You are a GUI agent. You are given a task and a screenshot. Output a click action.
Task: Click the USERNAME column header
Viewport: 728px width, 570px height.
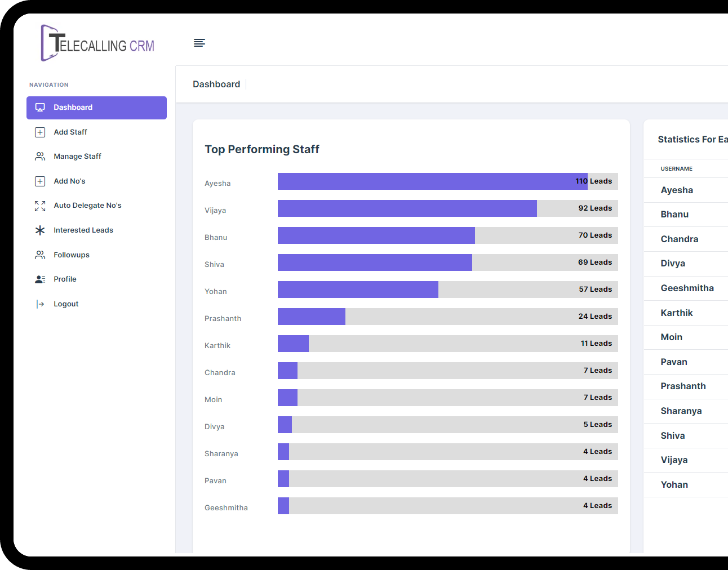677,169
